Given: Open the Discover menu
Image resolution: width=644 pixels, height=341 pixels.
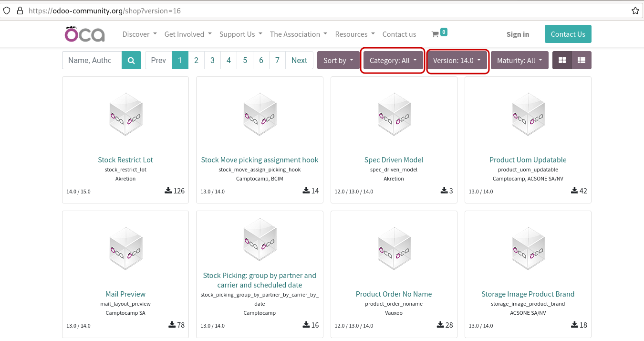Looking at the screenshot, I should point(139,34).
